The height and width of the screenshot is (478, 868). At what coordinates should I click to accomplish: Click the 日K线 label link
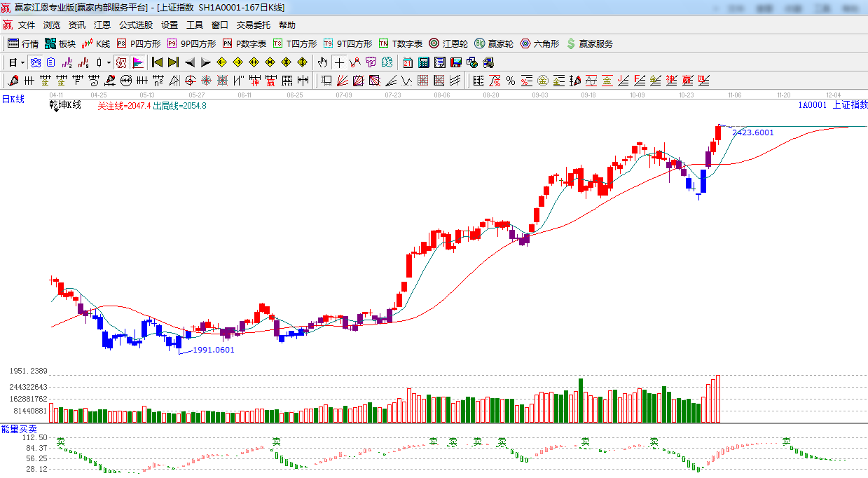coord(13,100)
